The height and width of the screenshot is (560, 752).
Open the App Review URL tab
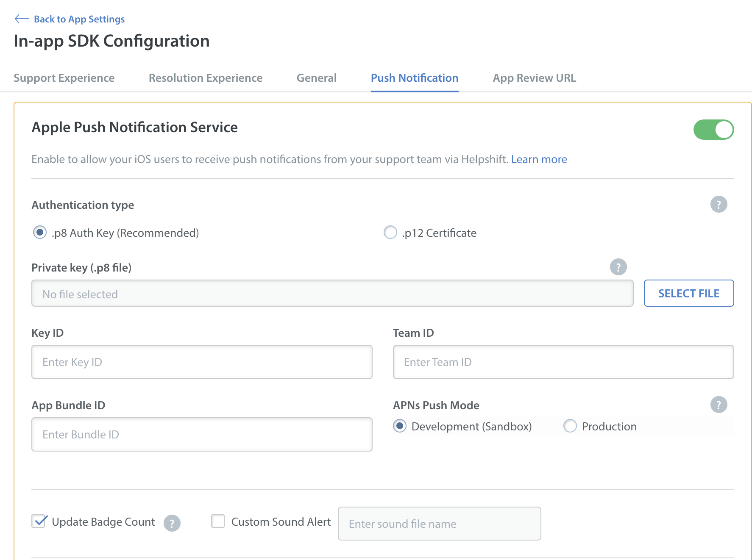pos(535,78)
